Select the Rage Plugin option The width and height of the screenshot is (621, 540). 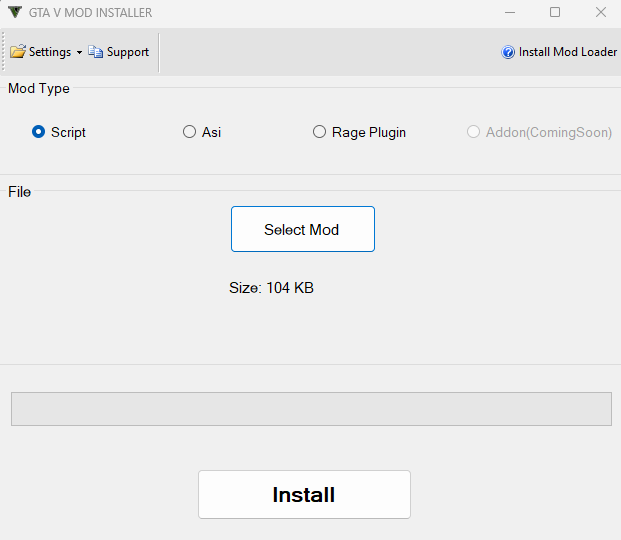319,132
